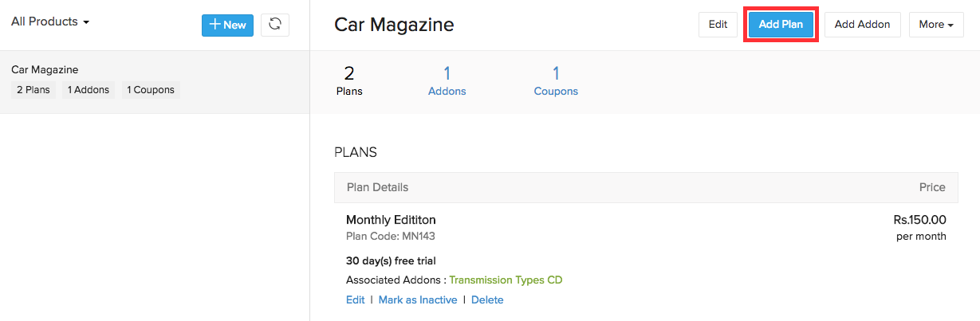Image resolution: width=980 pixels, height=321 pixels.
Task: Switch to the Addons tab
Action: click(447, 82)
